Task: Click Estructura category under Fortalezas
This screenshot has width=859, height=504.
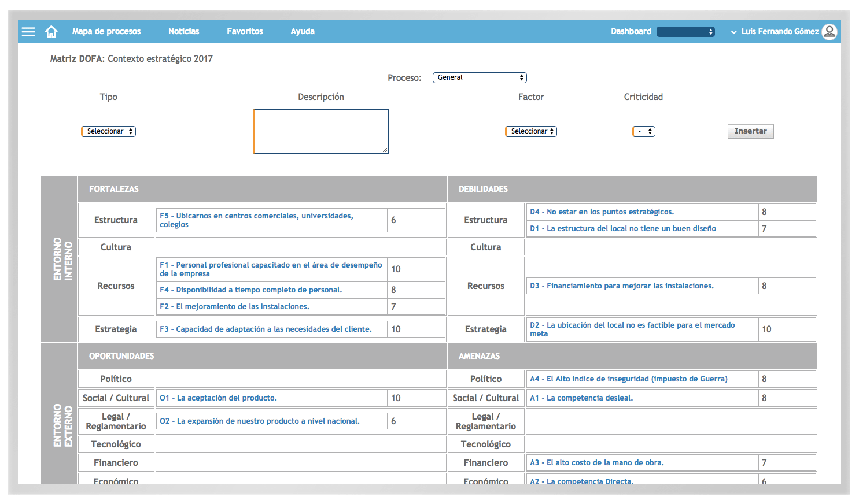Action: pyautogui.click(x=116, y=220)
